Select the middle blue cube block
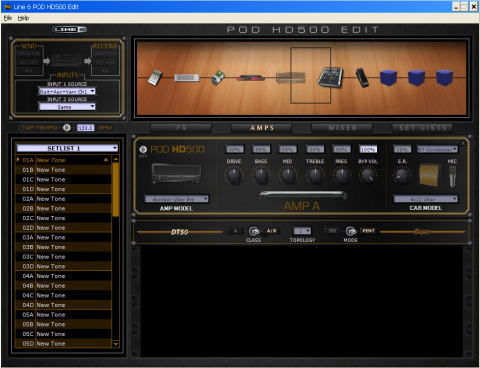This screenshot has height=368, width=480. coord(416,78)
